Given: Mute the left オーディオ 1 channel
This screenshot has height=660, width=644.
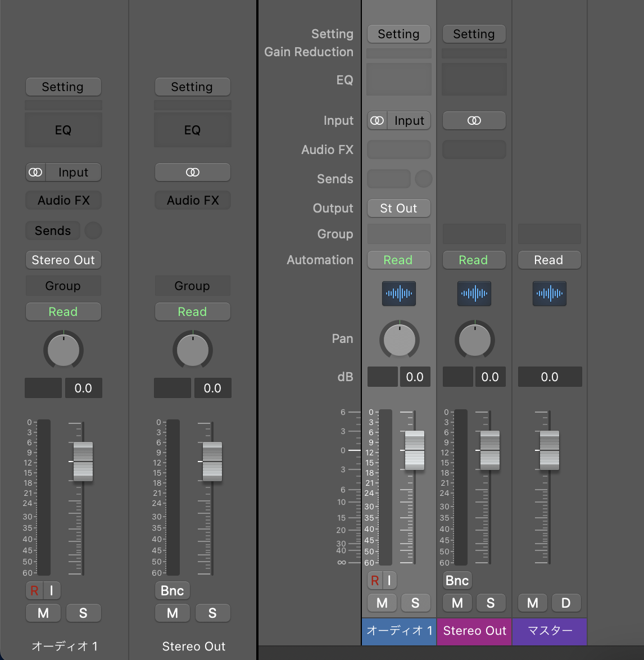Looking at the screenshot, I should pos(43,613).
